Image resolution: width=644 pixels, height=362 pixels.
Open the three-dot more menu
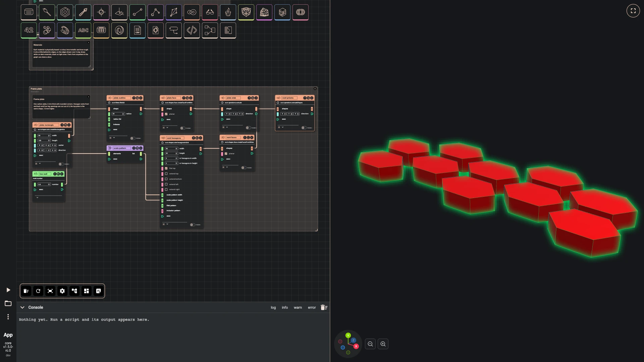tap(8, 317)
